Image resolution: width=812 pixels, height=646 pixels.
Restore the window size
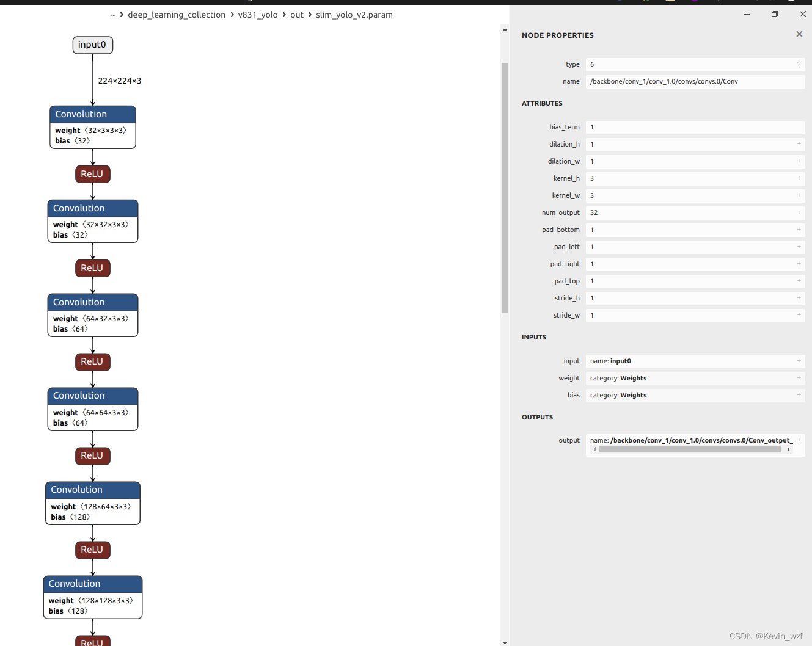[x=775, y=14]
